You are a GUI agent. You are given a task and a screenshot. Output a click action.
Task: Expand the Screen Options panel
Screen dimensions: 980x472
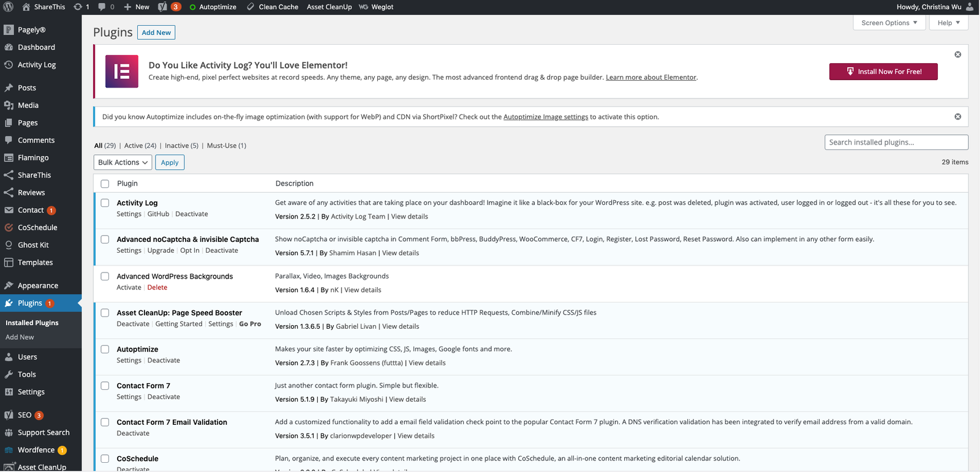point(889,23)
